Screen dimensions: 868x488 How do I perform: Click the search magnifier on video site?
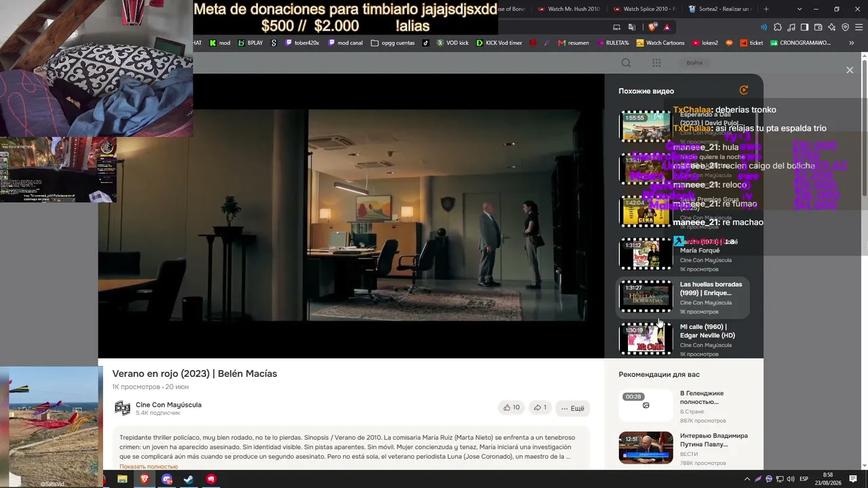pyautogui.click(x=626, y=62)
